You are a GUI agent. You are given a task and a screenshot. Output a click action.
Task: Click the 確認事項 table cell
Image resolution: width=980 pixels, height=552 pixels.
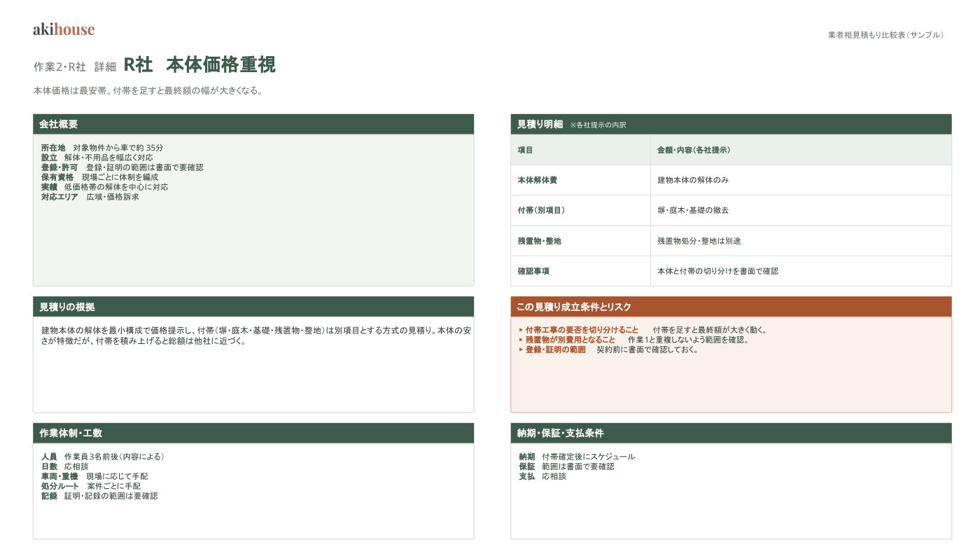(580, 270)
